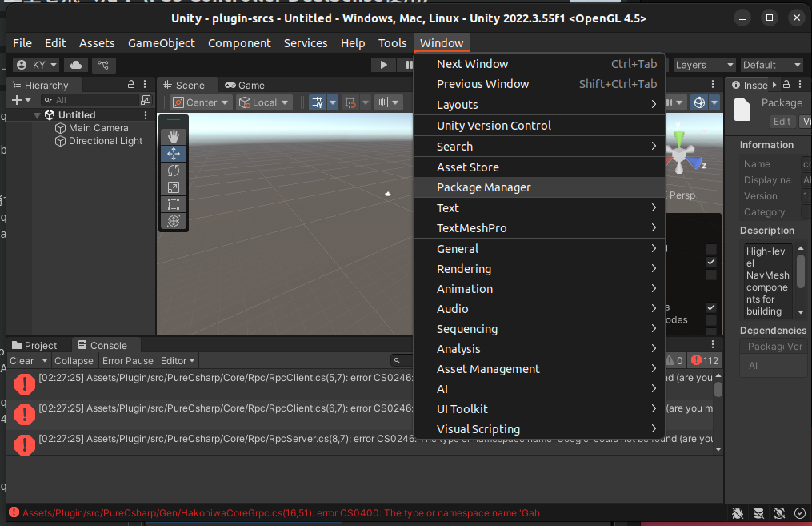
Task: Open the File menu
Action: (x=22, y=43)
